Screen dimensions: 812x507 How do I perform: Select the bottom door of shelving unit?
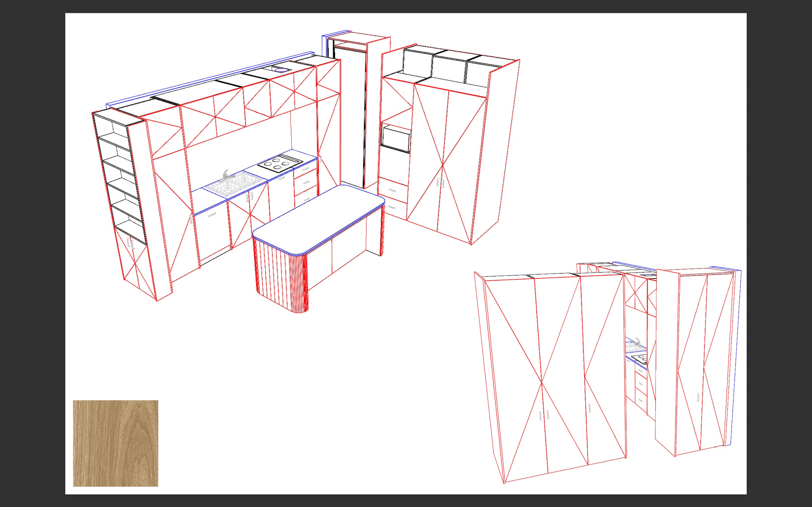(x=134, y=261)
